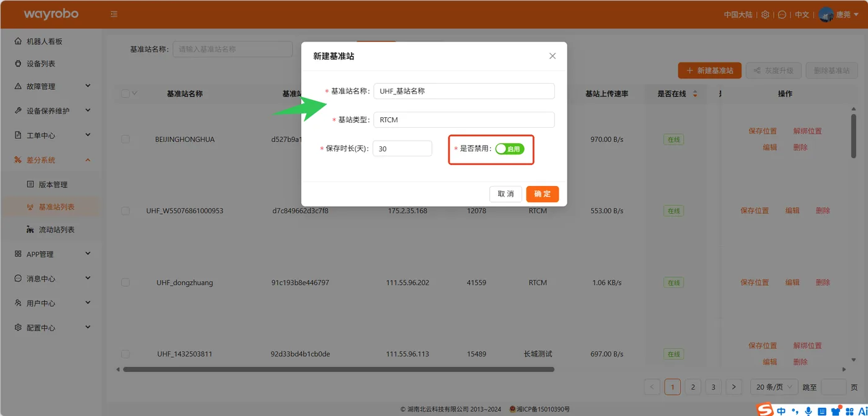Click the table vertical scrollbar
Viewport: 868px width, 416px height.
pos(854,135)
